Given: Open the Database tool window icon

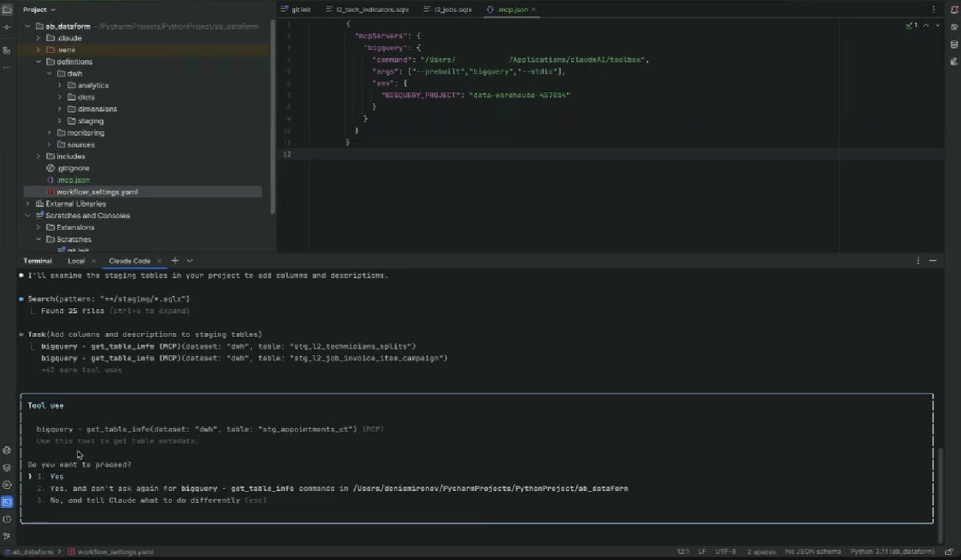Looking at the screenshot, I should (954, 44).
